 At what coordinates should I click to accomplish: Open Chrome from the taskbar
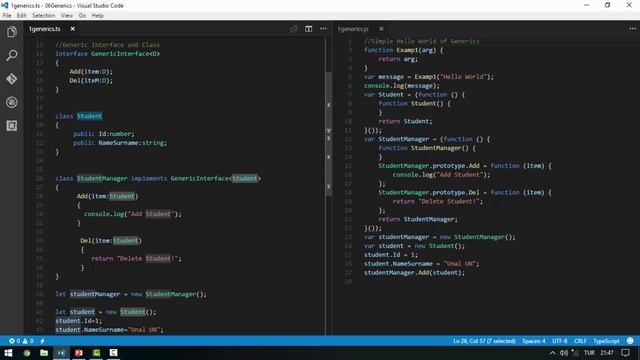tap(27, 353)
